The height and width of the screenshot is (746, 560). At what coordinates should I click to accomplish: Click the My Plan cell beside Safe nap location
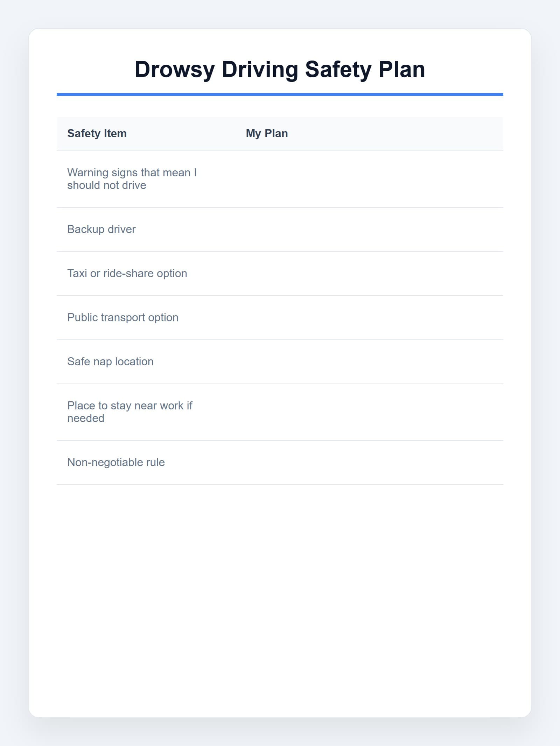(369, 362)
